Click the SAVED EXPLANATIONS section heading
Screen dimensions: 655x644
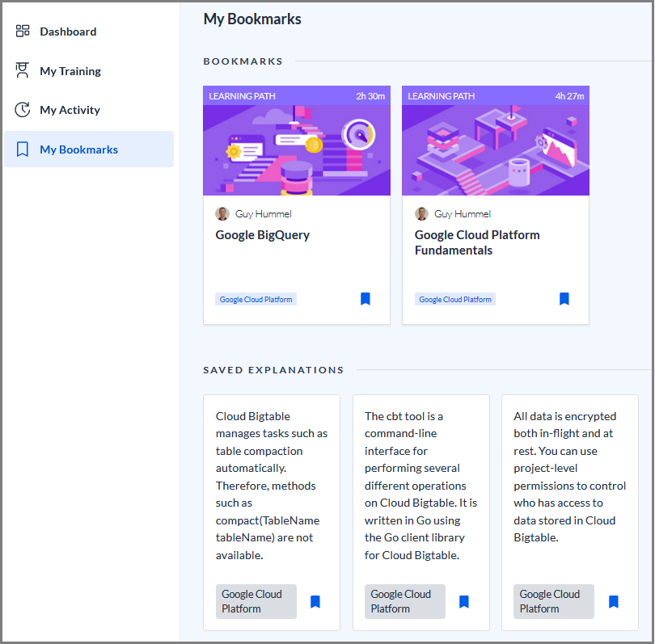pyautogui.click(x=273, y=370)
